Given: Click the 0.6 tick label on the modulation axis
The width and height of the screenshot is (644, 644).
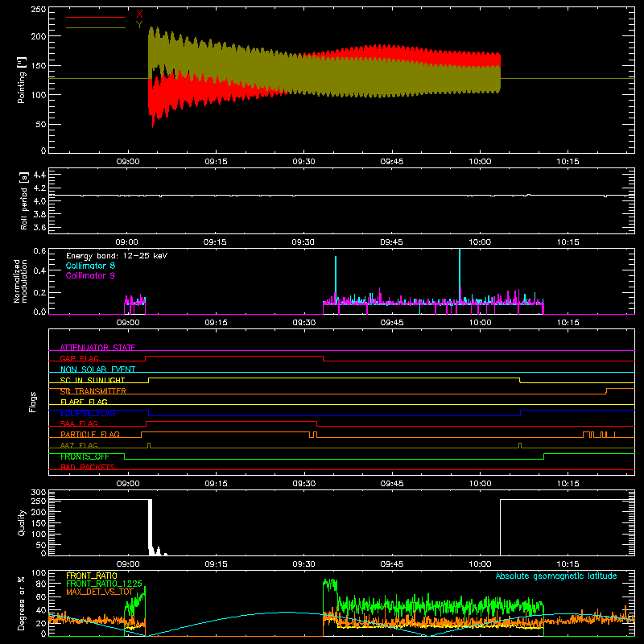Looking at the screenshot, I should pyautogui.click(x=39, y=251).
